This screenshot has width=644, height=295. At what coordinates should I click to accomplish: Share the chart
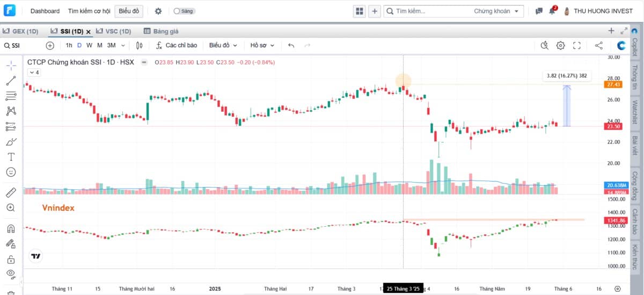[x=599, y=46]
